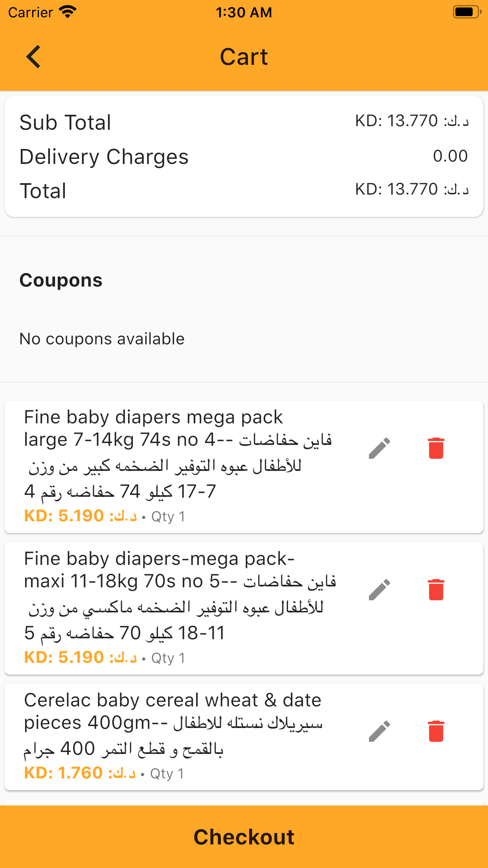
Task: Tap the Delivery Charges row label
Action: point(104,157)
